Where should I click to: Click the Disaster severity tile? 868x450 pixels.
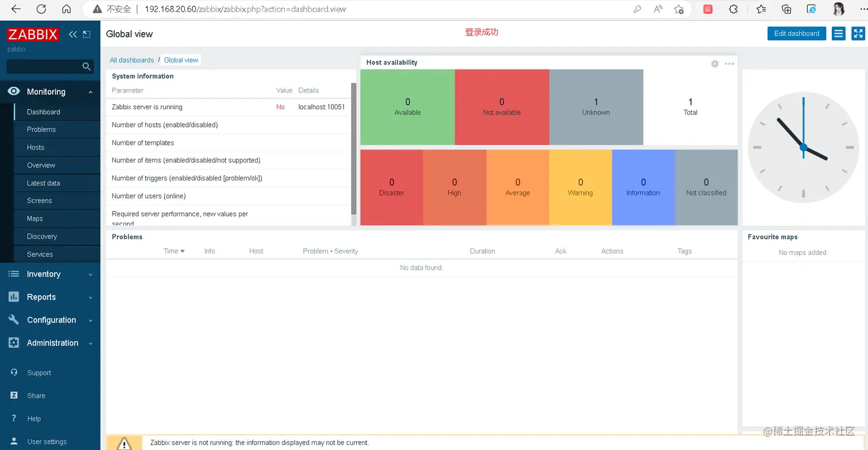coord(392,187)
